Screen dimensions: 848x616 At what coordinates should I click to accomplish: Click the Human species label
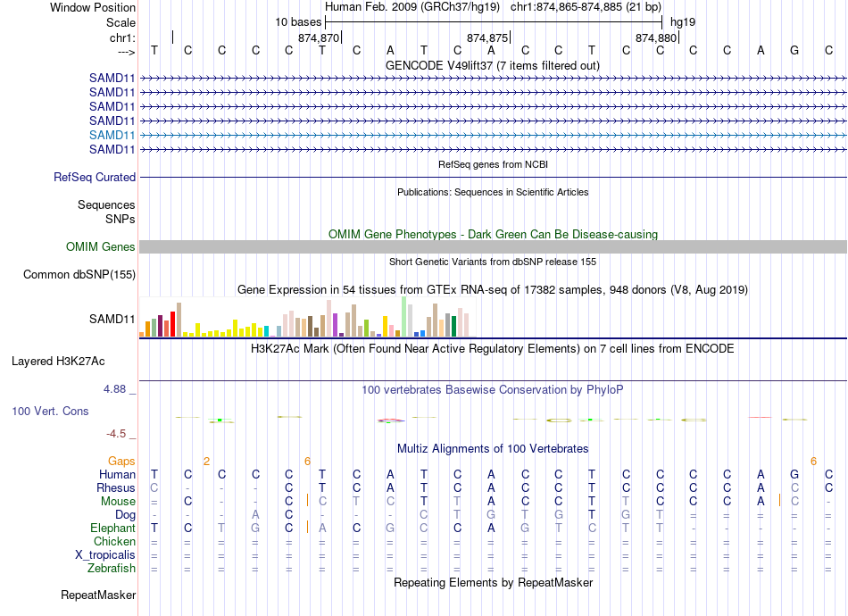(117, 475)
